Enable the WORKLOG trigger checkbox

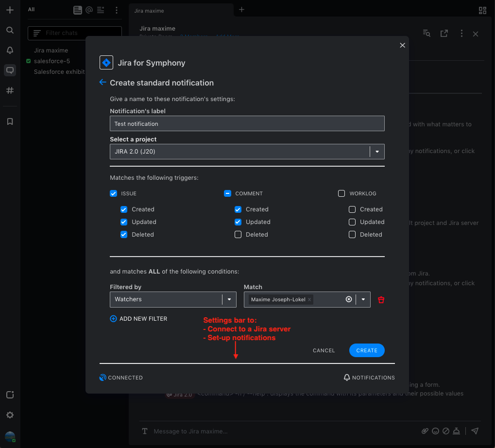tap(341, 193)
